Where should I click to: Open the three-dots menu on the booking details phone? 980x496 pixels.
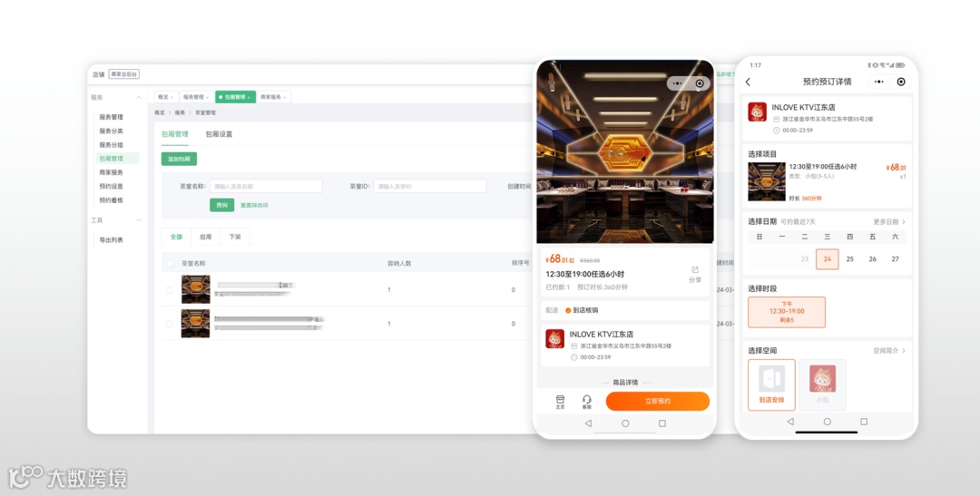878,82
